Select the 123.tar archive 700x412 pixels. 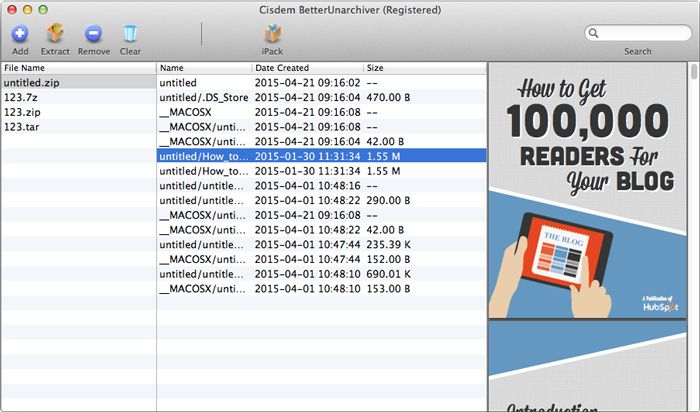click(78, 127)
